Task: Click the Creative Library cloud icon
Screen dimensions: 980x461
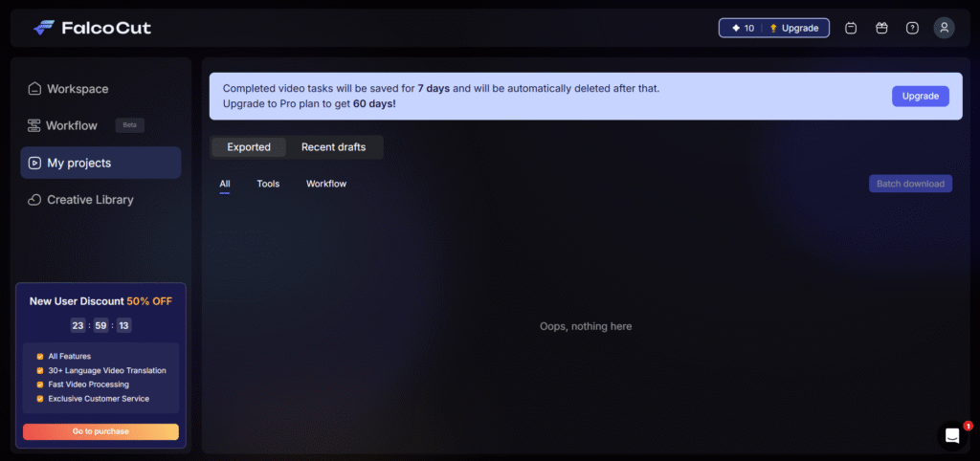Action: pos(34,200)
